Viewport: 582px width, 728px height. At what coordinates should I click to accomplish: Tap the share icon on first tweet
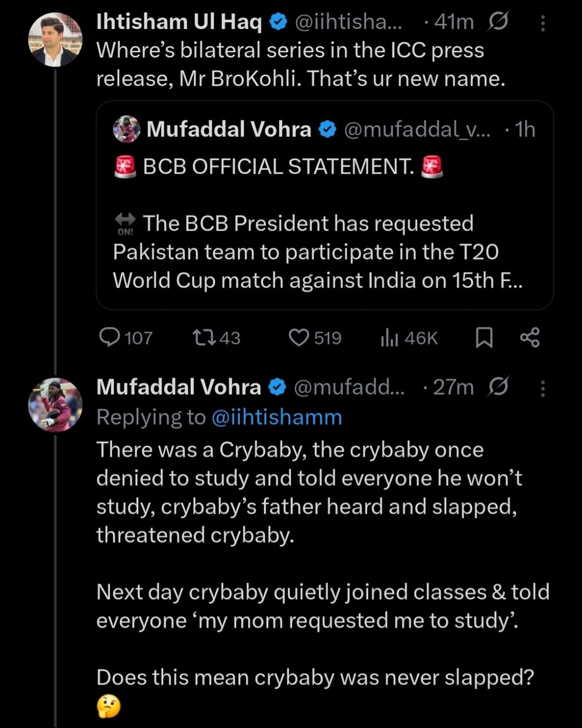point(530,338)
